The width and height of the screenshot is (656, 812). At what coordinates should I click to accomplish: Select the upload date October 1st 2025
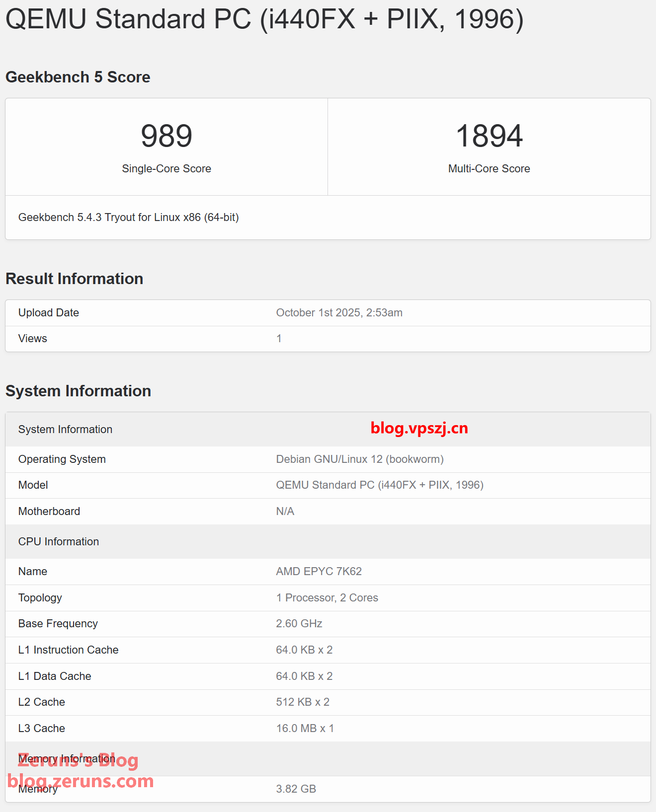coord(339,313)
